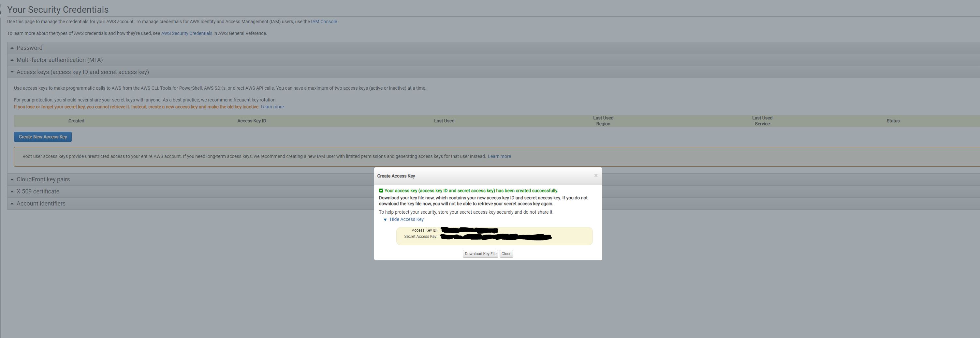Image resolution: width=980 pixels, height=338 pixels.
Task: Open Learn more link about key rotation
Action: coord(272,107)
